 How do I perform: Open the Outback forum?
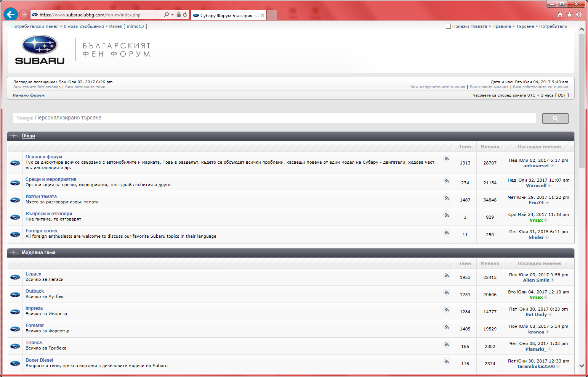[x=35, y=291]
